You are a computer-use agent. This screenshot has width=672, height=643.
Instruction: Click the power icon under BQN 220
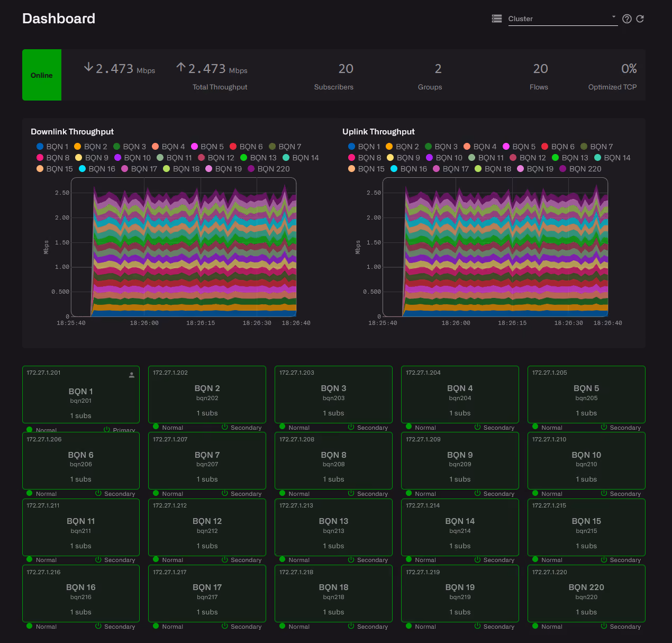click(x=604, y=626)
